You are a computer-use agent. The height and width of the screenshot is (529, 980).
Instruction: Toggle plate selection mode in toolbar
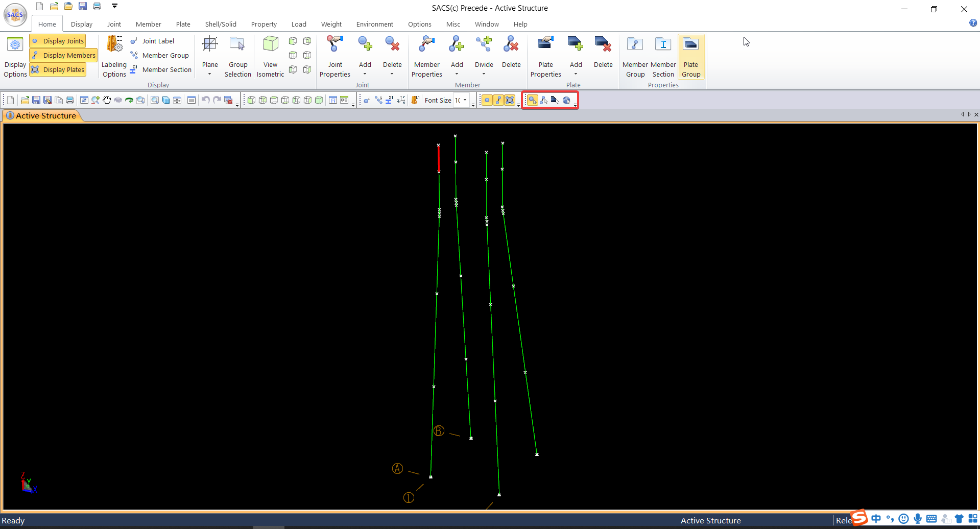510,100
